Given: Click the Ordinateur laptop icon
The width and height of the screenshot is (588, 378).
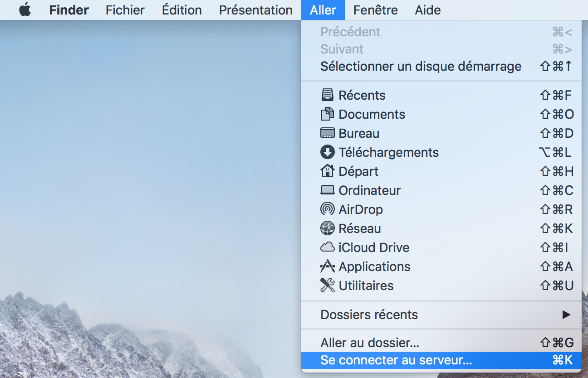Looking at the screenshot, I should (x=327, y=190).
